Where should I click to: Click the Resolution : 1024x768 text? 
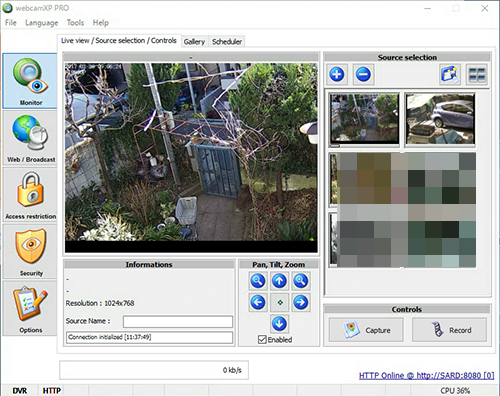[x=100, y=303]
